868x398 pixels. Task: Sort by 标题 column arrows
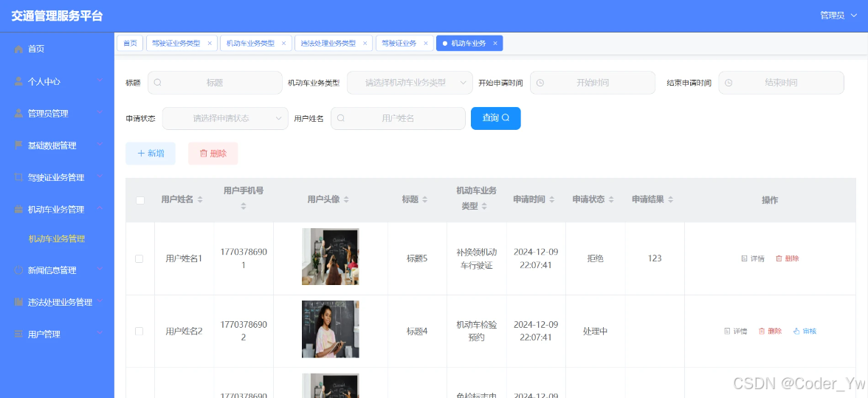[x=425, y=199]
